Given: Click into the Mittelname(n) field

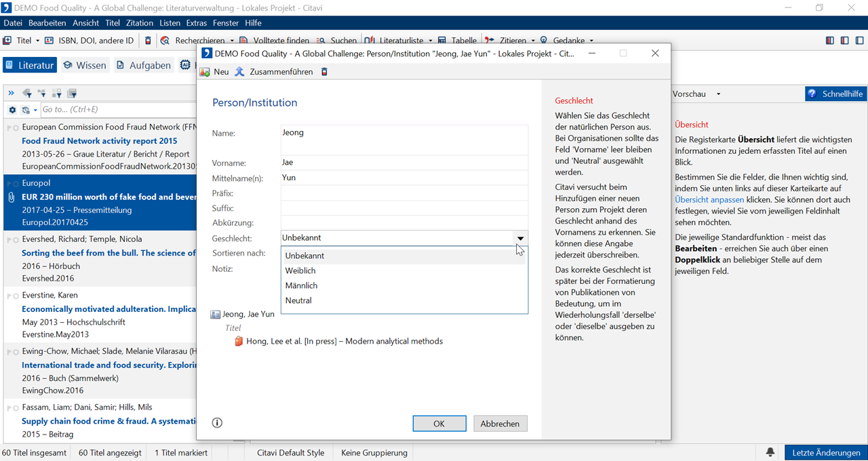Looking at the screenshot, I should [x=403, y=178].
